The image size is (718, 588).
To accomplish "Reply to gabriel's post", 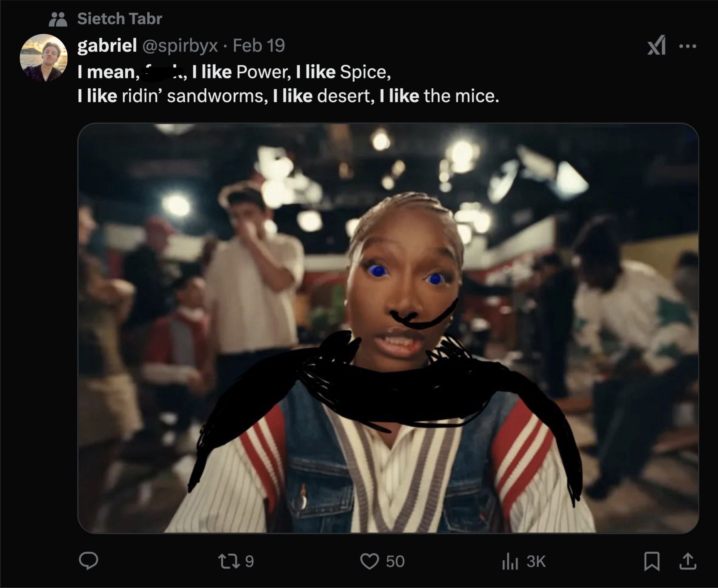I will tap(88, 561).
